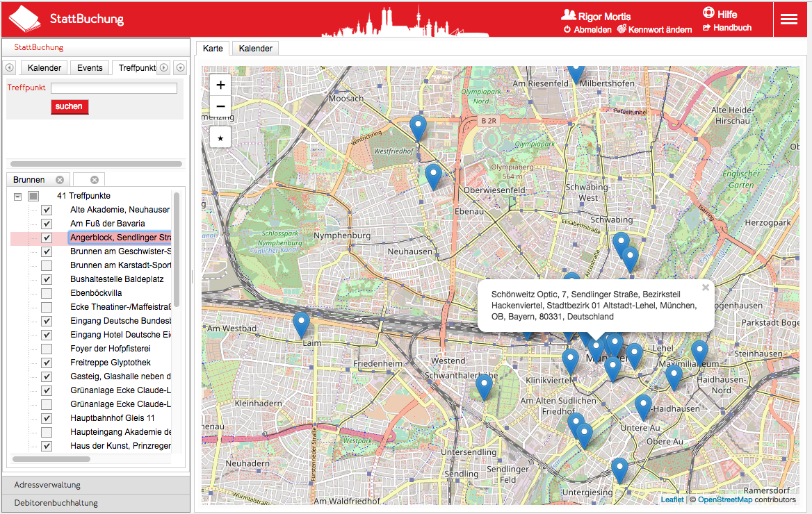The width and height of the screenshot is (812, 514).
Task: Uncheck the Am Fuß der Bavaria checkbox
Action: click(x=47, y=224)
